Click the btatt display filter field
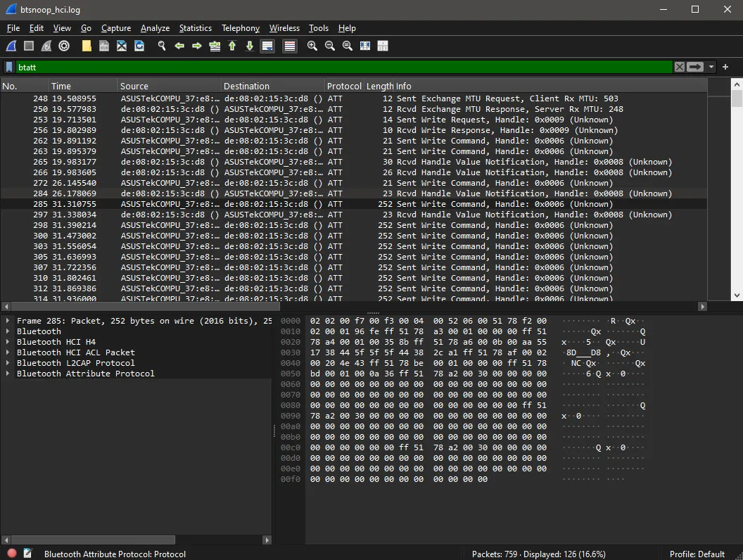 click(x=343, y=68)
